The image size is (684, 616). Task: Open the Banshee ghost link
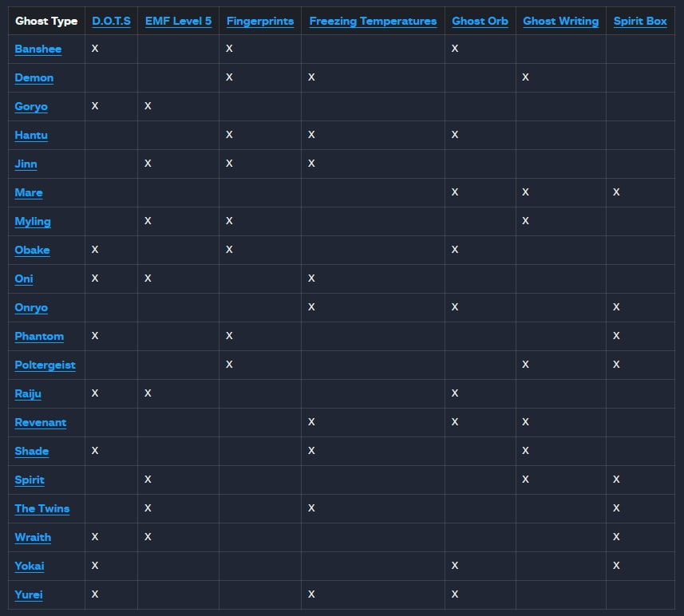(x=38, y=49)
